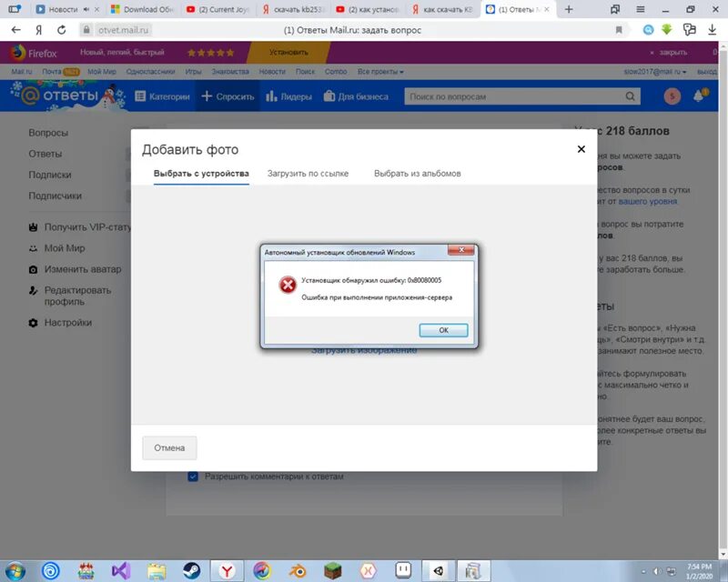The width and height of the screenshot is (728, 582).
Task: Mute the Новости tab via its speaker icon
Action: [x=86, y=9]
